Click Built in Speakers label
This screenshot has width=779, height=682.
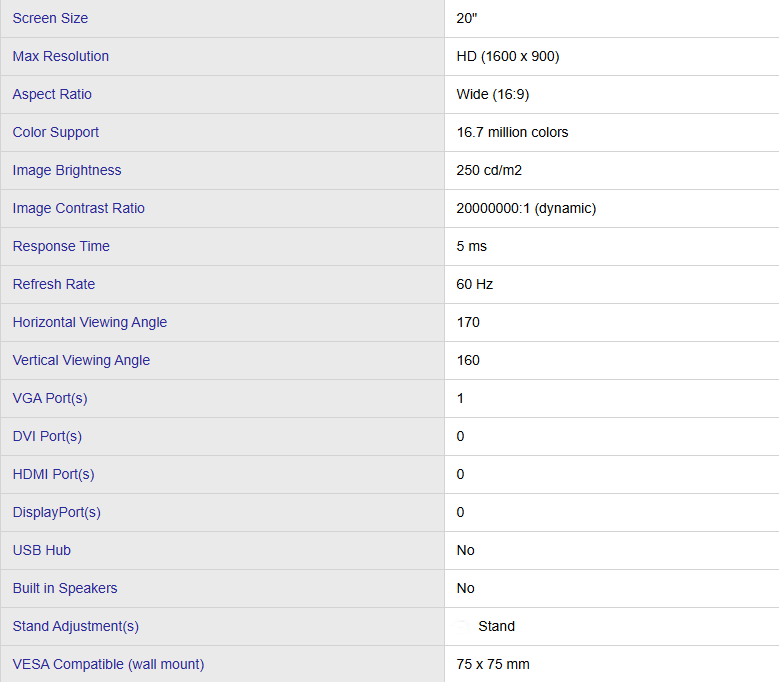[x=65, y=588]
